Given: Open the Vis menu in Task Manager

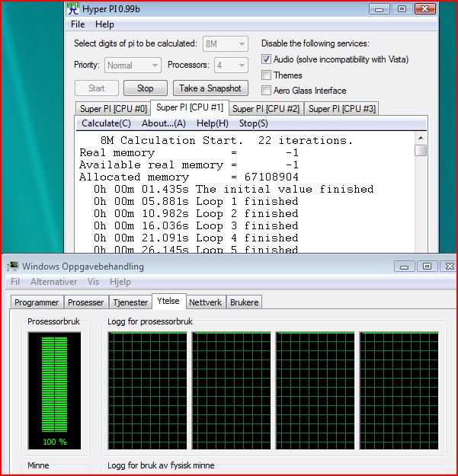Looking at the screenshot, I should [93, 282].
